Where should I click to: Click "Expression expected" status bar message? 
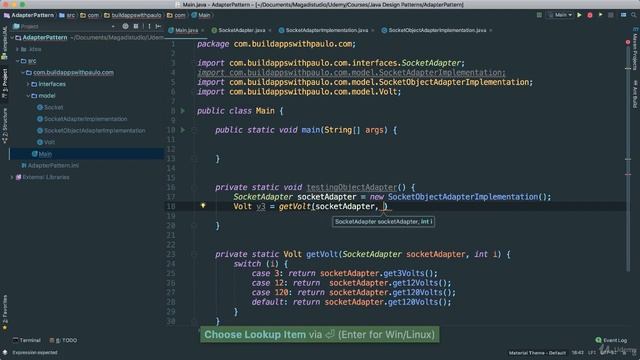click(x=35, y=353)
